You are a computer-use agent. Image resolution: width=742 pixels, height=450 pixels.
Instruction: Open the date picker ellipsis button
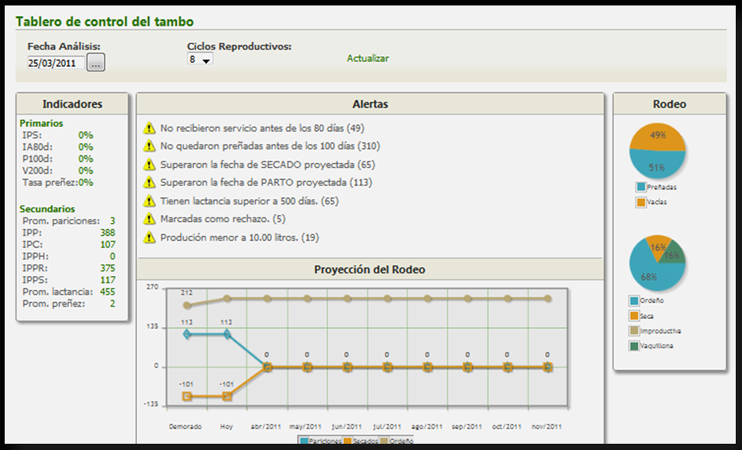point(96,63)
